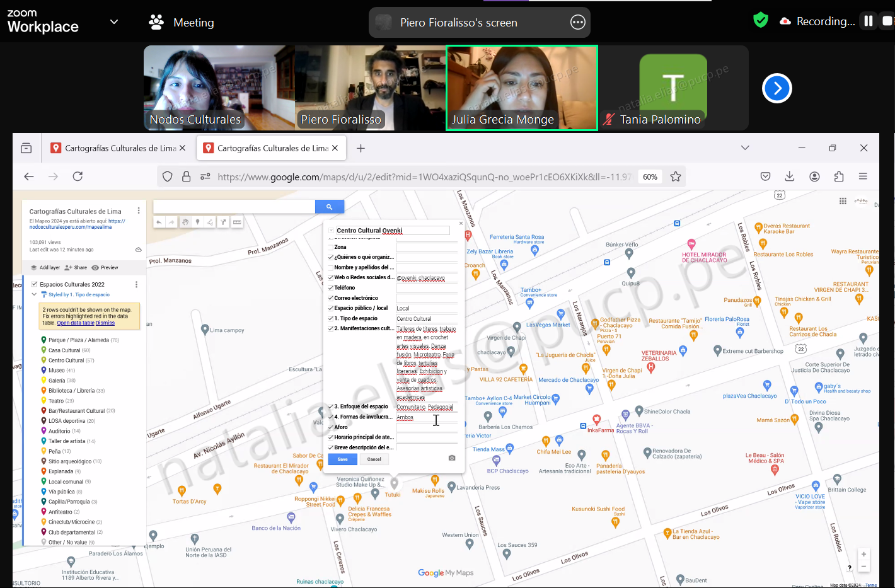Click Add layer
Screen dimensions: 895x588
tap(45, 267)
